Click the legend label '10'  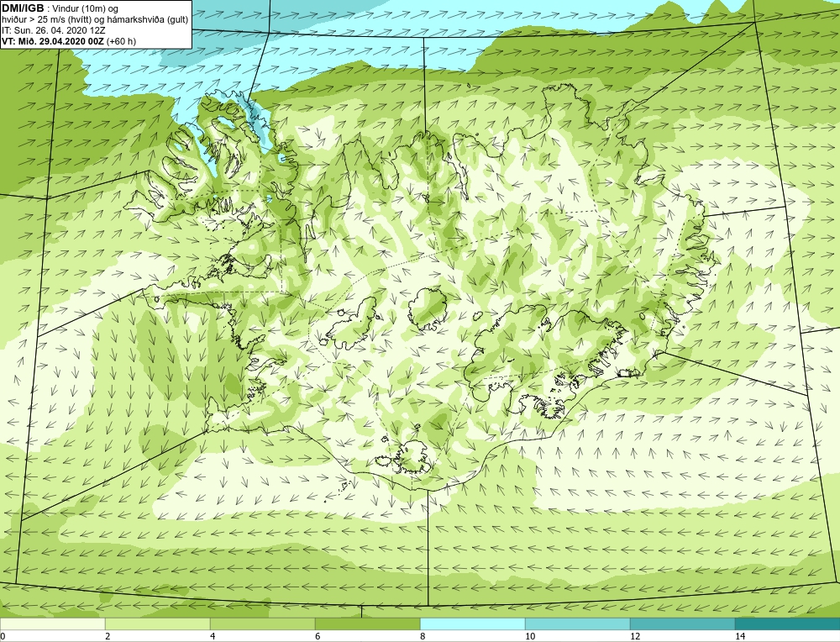coord(530,636)
